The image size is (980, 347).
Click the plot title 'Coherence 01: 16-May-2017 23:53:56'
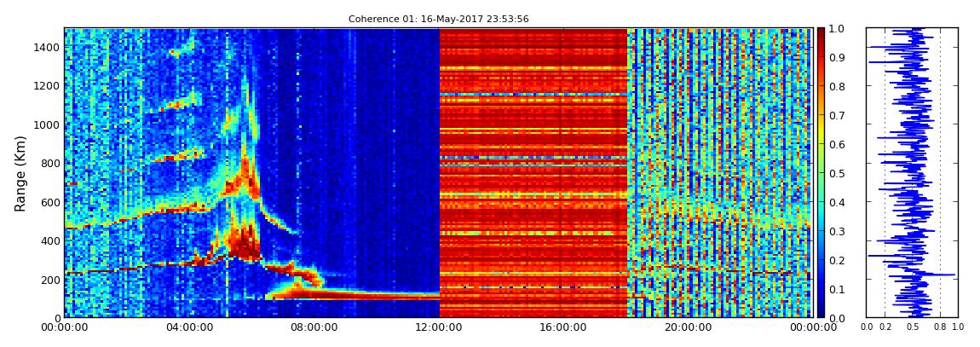[x=438, y=20]
